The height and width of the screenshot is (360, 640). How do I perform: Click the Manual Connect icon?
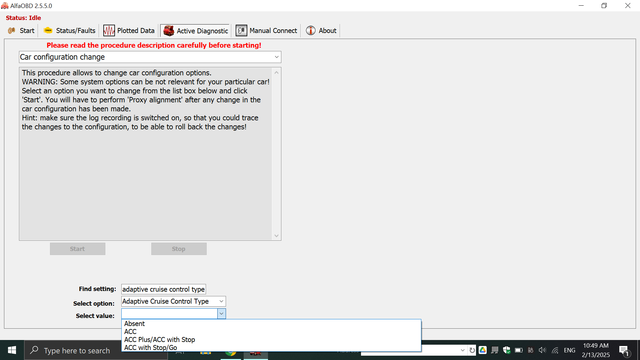[241, 31]
